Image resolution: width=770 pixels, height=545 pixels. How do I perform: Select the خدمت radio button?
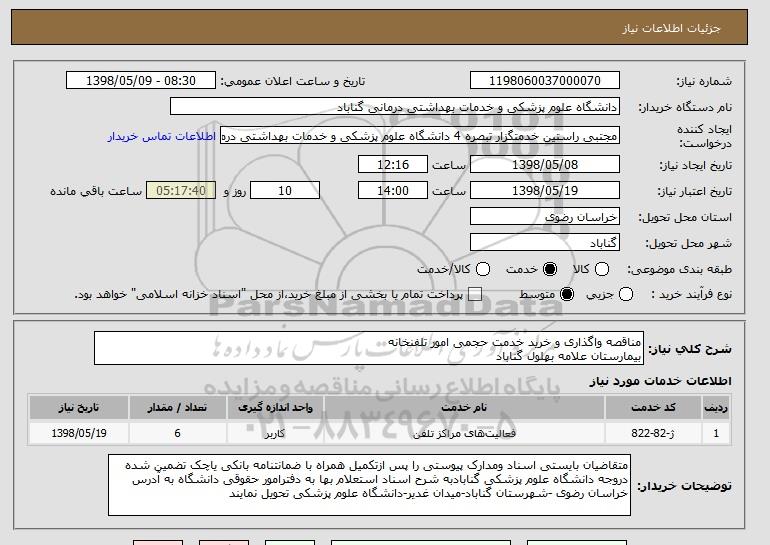(x=550, y=269)
